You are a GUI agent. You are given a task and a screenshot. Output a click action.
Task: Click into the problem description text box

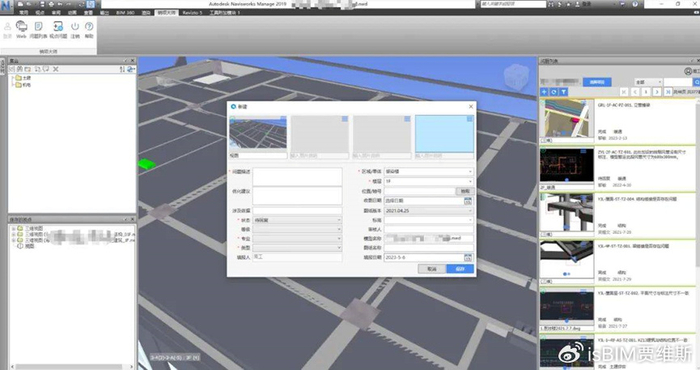click(297, 177)
